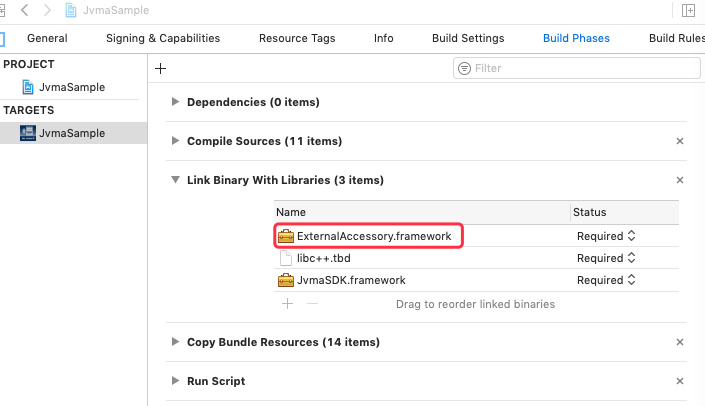Switch to the Build Settings tab
705x406 pixels.
pyautogui.click(x=468, y=39)
